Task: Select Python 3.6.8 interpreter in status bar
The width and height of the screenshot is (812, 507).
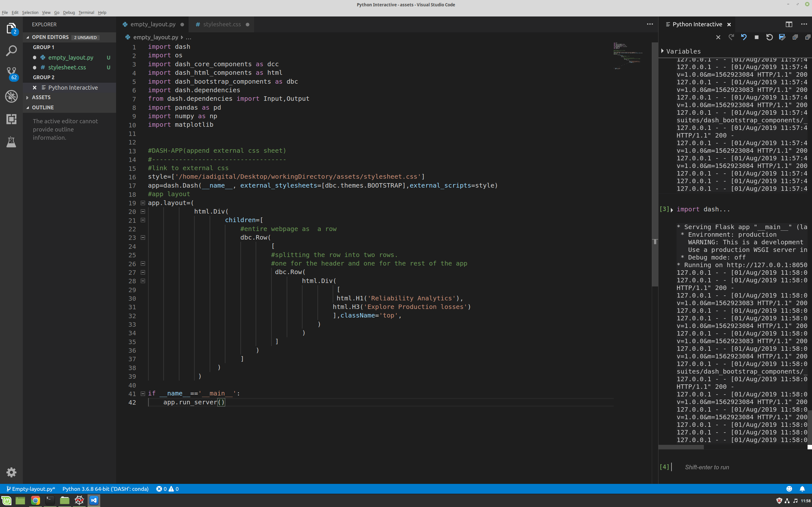Action: 105,489
